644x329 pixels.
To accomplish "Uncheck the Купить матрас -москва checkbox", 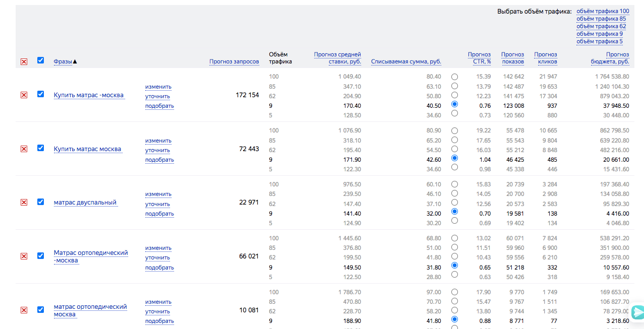I will (x=40, y=94).
